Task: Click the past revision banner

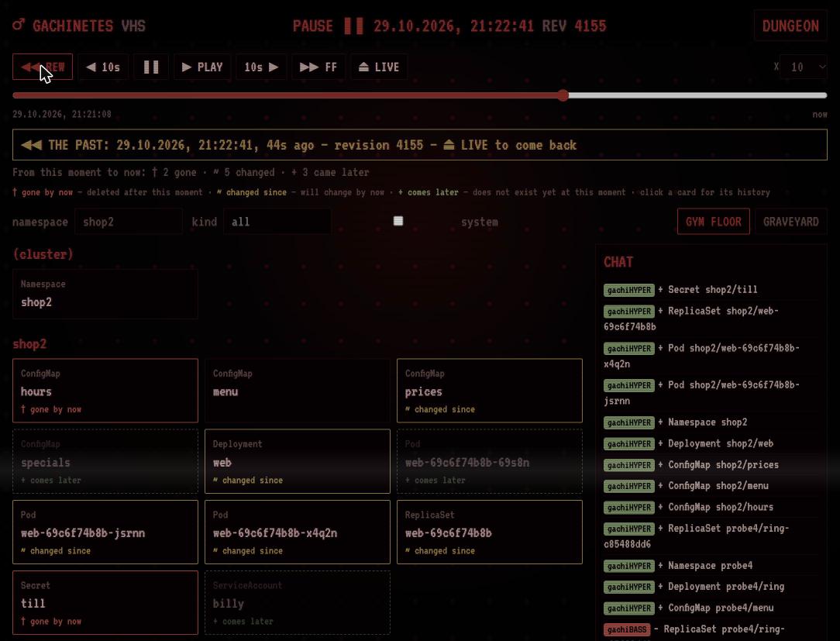Action: [x=419, y=145]
